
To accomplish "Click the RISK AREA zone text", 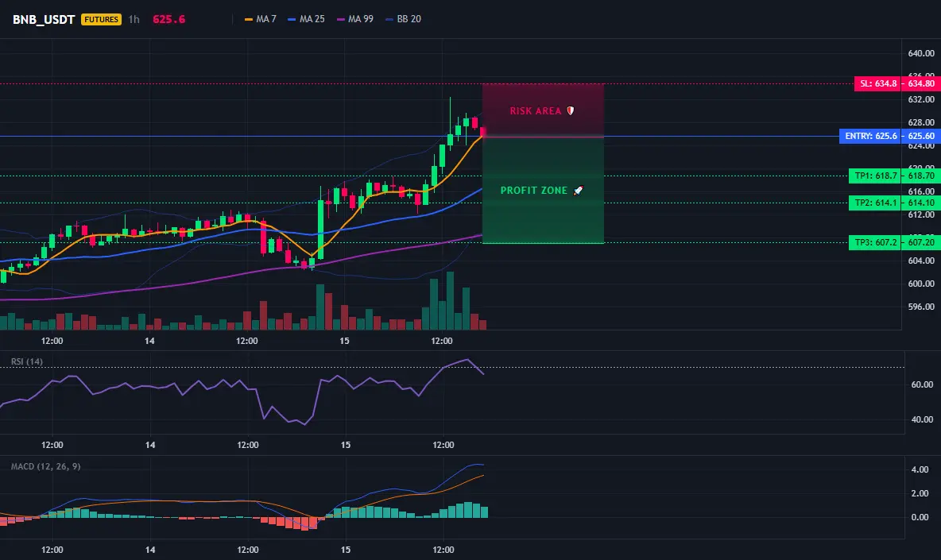I will [536, 111].
